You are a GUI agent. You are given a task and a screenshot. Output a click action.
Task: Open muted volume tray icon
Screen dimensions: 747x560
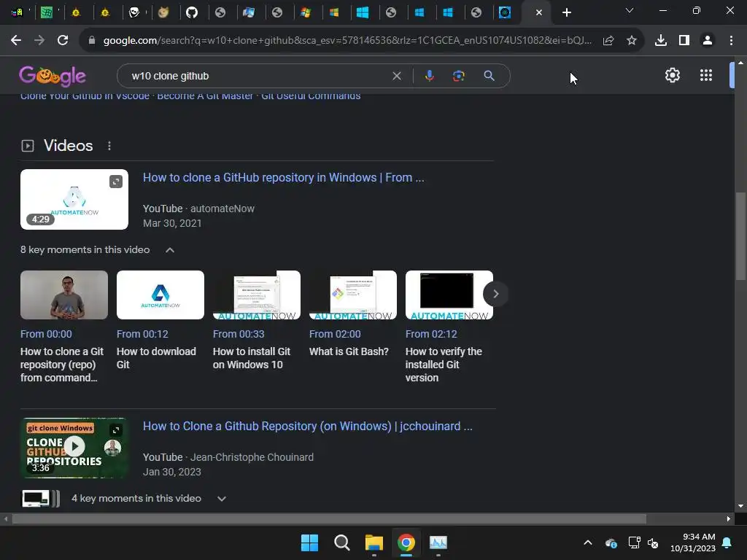[x=653, y=542]
